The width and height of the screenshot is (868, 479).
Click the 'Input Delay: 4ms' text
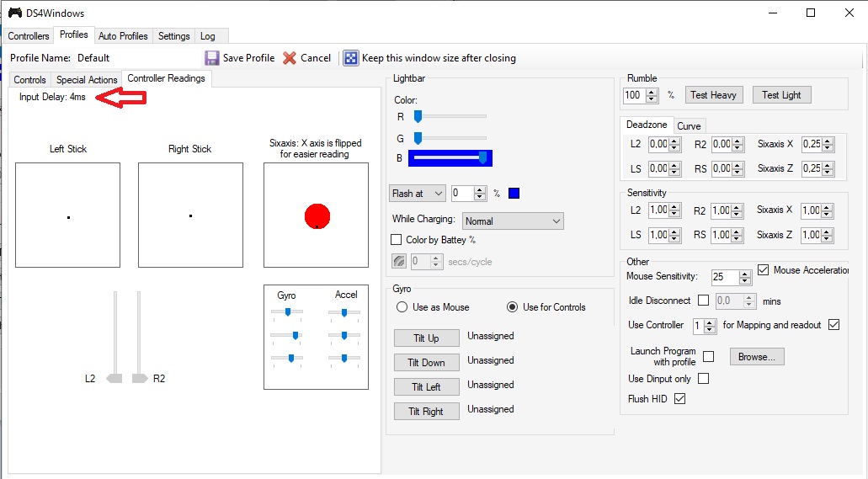[x=52, y=97]
